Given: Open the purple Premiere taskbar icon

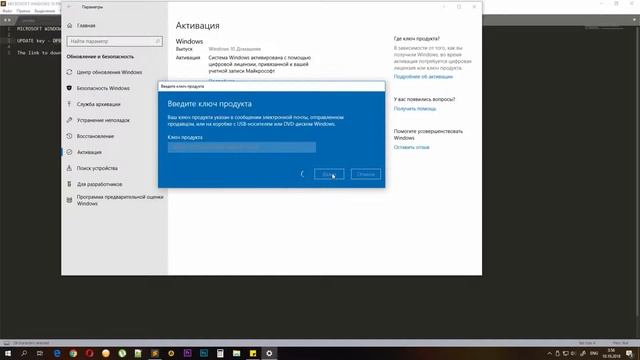Looking at the screenshot, I should pos(187,353).
